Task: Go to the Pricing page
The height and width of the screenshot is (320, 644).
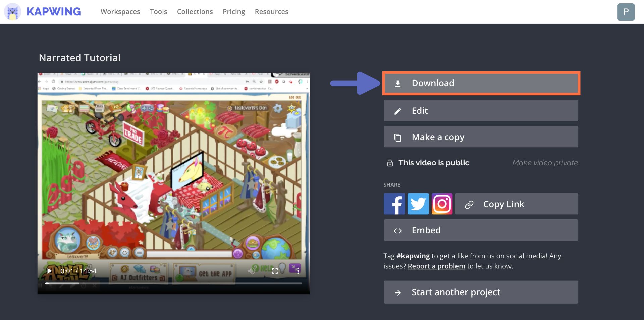Action: 234,12
